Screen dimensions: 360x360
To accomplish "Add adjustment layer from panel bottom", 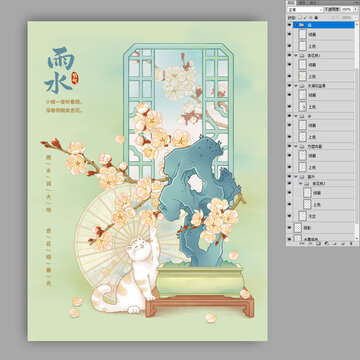I will [326, 243].
